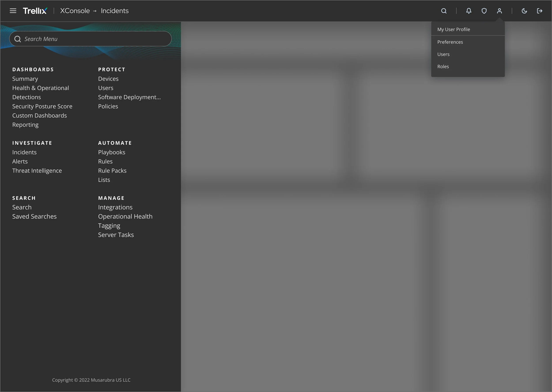Click XConsole breadcrumb link
The height and width of the screenshot is (392, 552).
click(x=75, y=11)
